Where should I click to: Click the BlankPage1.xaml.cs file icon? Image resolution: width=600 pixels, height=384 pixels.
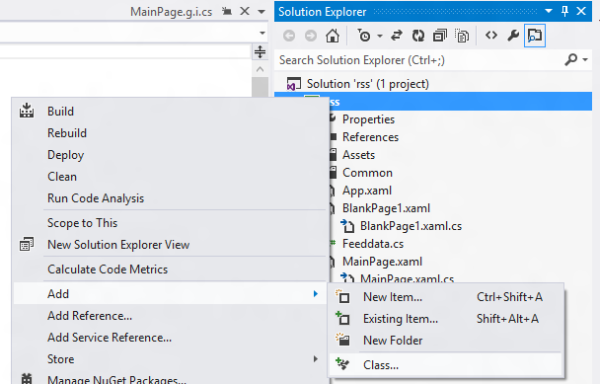tap(347, 226)
